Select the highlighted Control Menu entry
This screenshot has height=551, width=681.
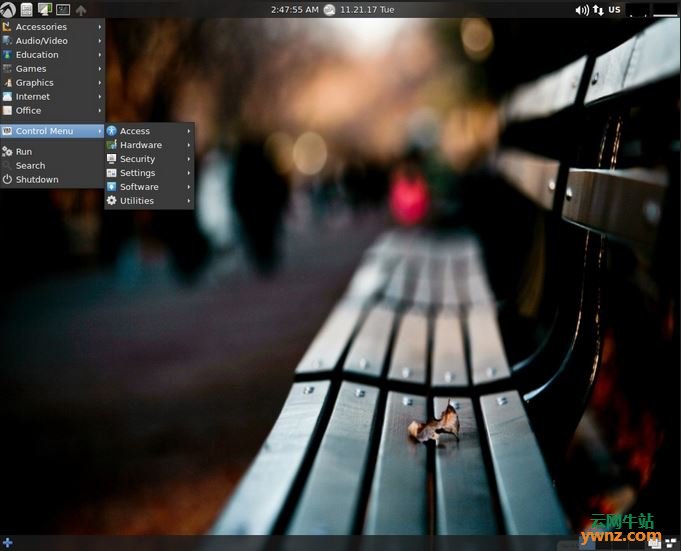(x=53, y=131)
